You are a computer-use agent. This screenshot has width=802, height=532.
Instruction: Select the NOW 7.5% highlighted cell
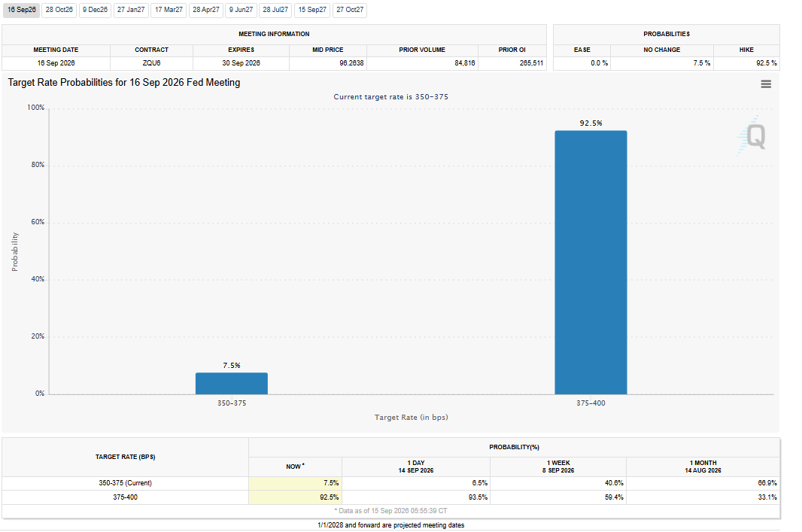coord(295,483)
